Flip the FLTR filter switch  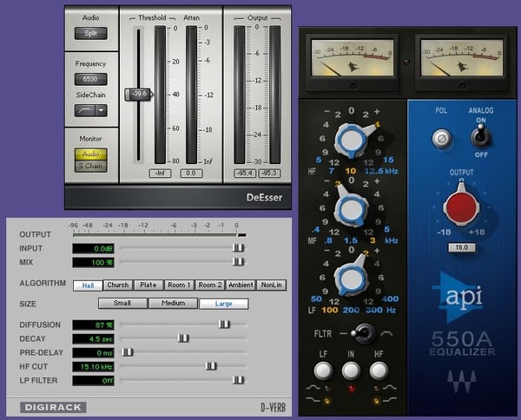pyautogui.click(x=364, y=333)
